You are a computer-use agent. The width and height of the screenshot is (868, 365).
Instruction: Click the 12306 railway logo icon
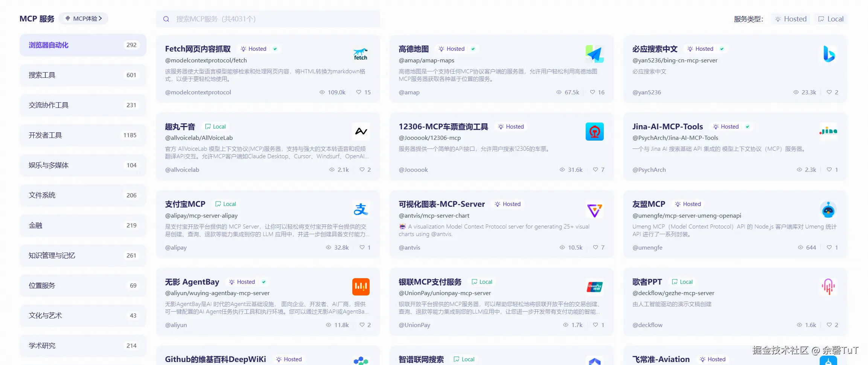(x=594, y=132)
